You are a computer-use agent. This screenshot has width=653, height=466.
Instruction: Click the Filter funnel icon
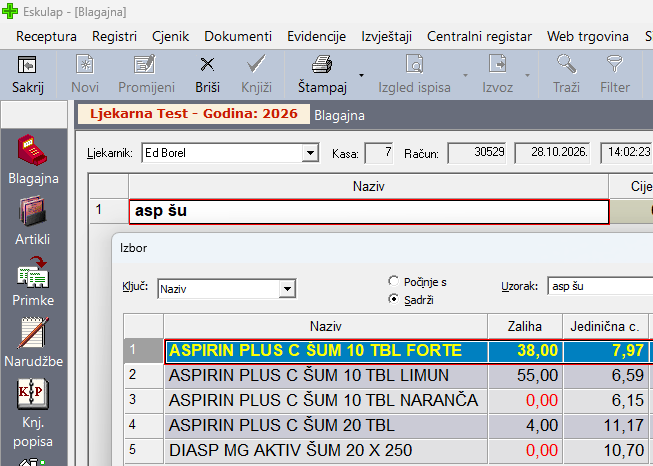[615, 65]
